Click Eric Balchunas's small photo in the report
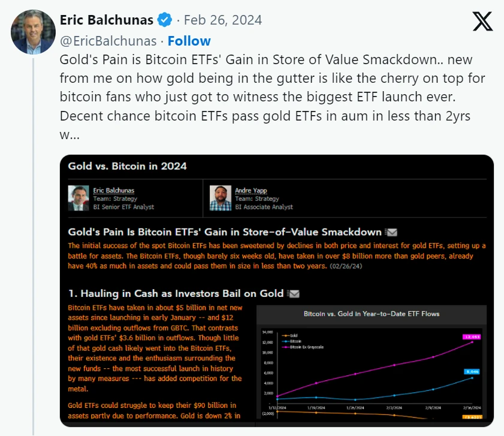This screenshot has height=436, width=504. pyautogui.click(x=79, y=197)
